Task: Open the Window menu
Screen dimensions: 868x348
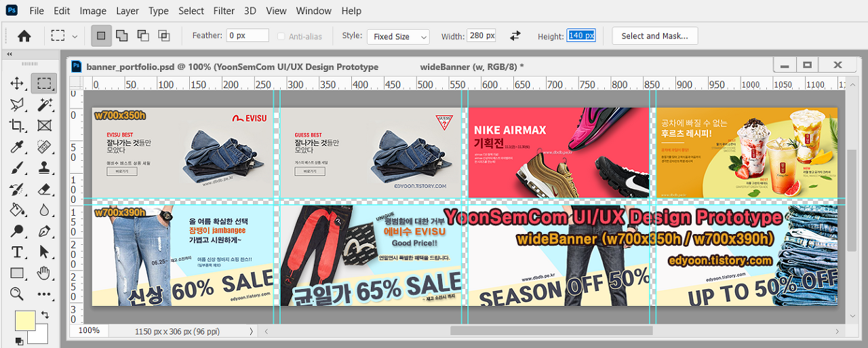Action: (x=314, y=11)
